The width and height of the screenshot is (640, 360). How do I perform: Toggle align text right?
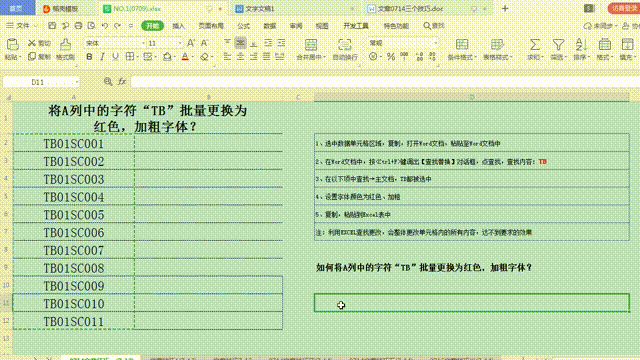[253, 57]
